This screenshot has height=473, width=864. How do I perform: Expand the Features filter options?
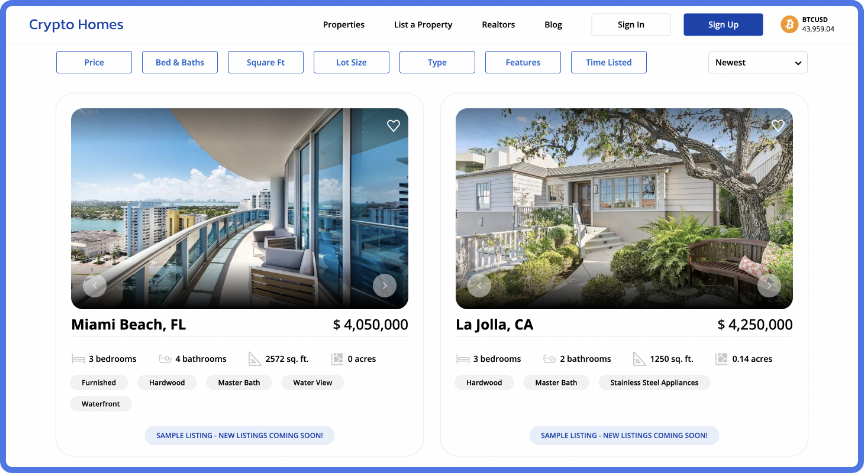pyautogui.click(x=523, y=62)
